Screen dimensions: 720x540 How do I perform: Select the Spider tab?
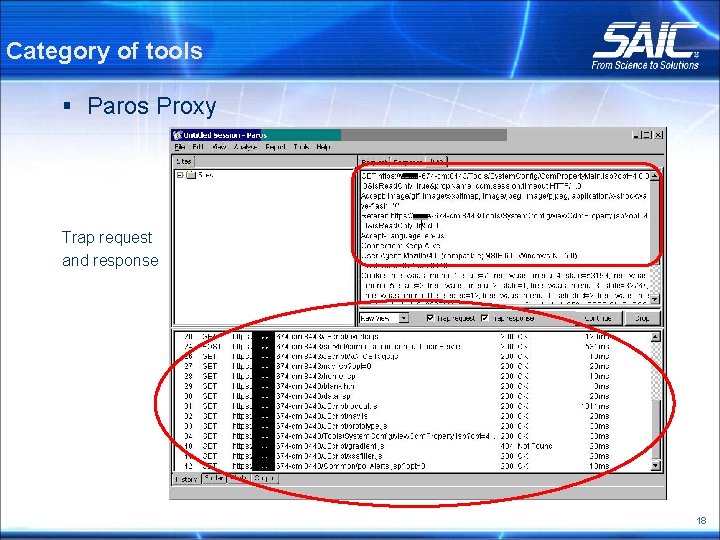[214, 478]
